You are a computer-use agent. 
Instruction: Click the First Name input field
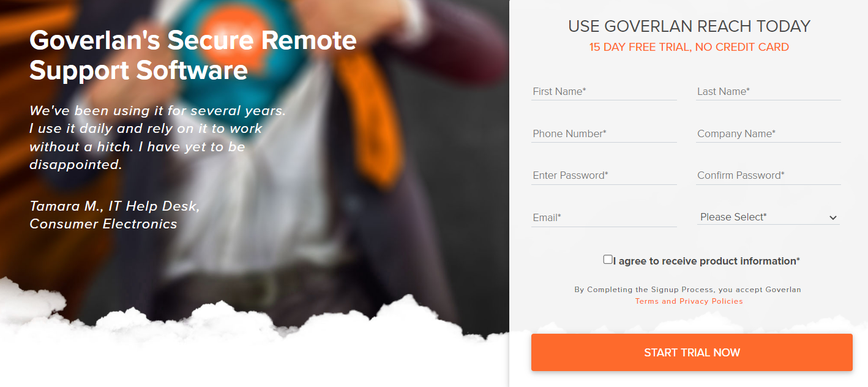point(604,91)
